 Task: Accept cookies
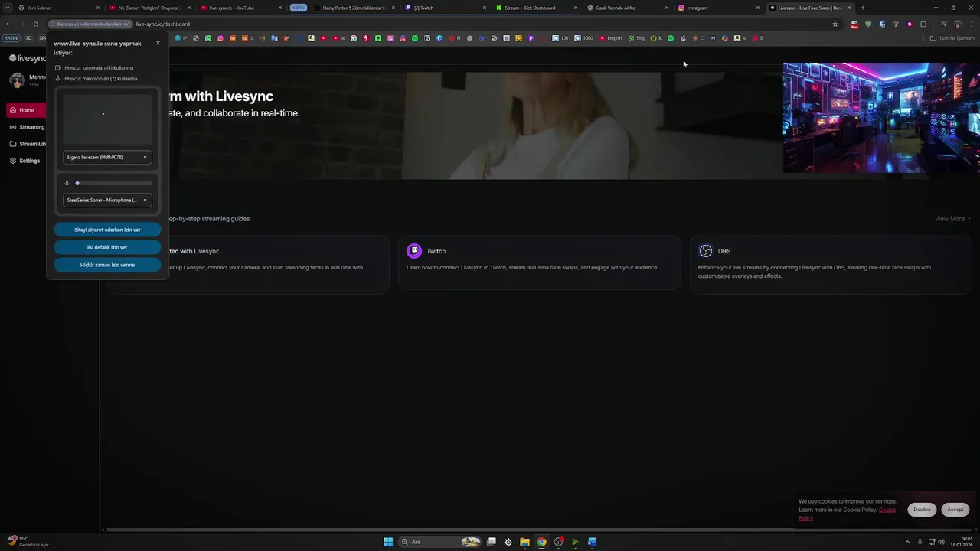955,510
